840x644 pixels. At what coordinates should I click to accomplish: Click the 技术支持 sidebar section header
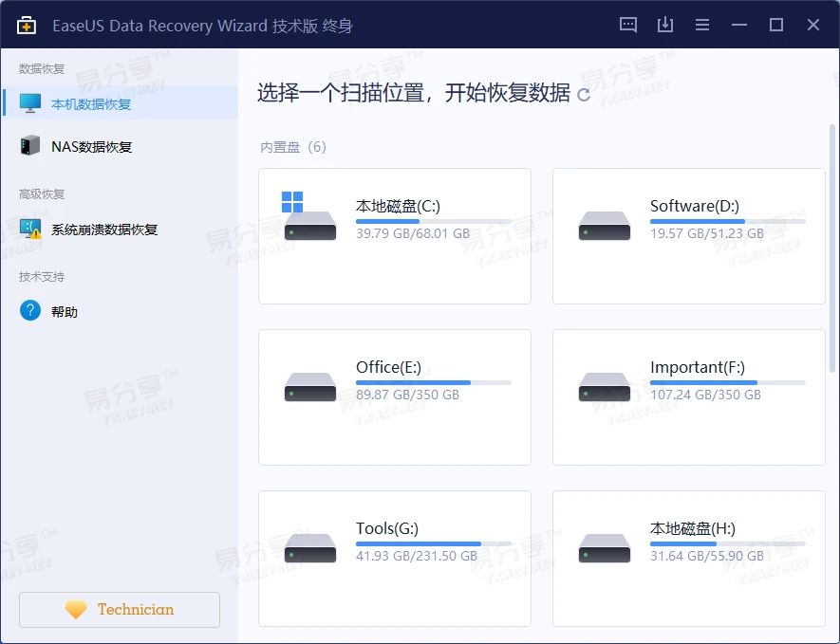42,276
